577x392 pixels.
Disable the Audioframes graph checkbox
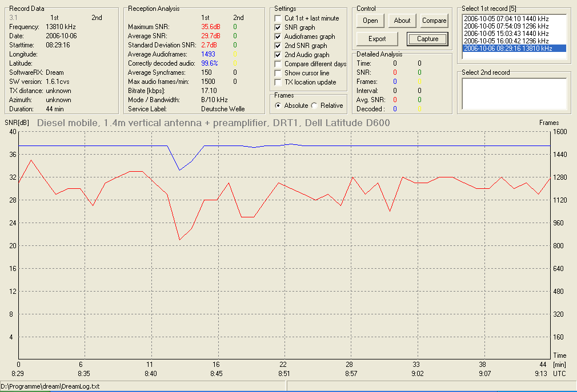tap(278, 37)
